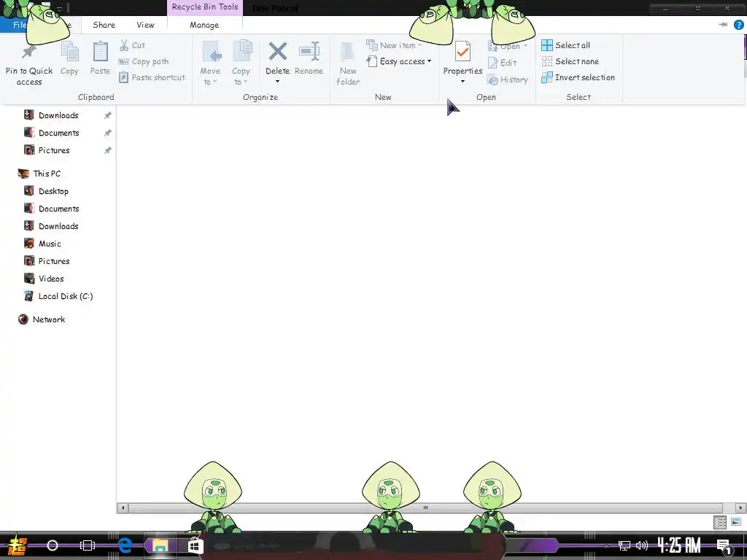Click the network tray icon
This screenshot has height=560, width=747.
624,545
